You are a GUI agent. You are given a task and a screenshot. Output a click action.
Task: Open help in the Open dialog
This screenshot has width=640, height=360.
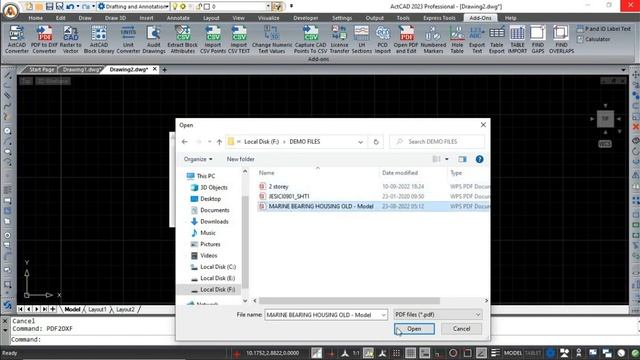pos(480,159)
